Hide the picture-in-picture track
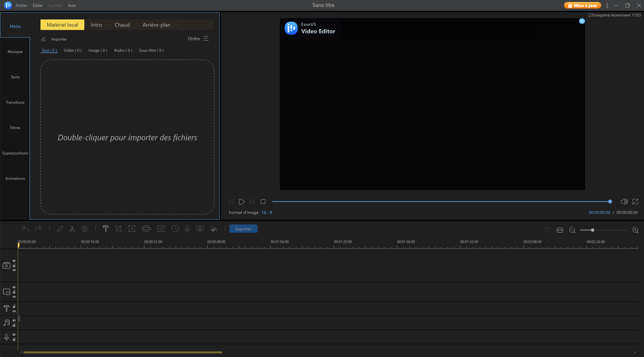Image resolution: width=644 pixels, height=357 pixels. click(14, 297)
